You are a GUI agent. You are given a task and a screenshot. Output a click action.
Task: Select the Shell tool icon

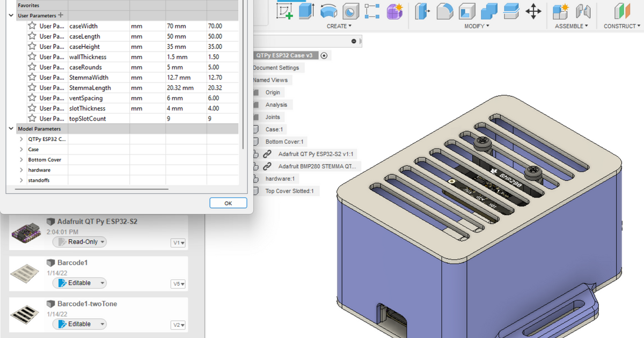[466, 11]
